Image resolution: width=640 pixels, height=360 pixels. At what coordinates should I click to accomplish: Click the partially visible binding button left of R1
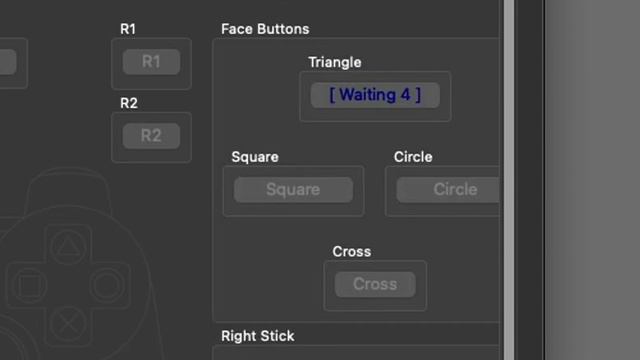point(8,62)
